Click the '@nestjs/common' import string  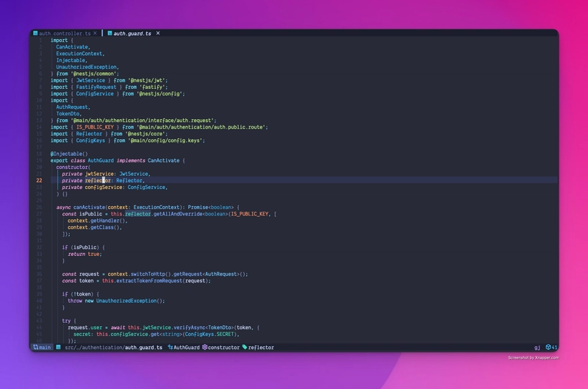click(x=93, y=74)
